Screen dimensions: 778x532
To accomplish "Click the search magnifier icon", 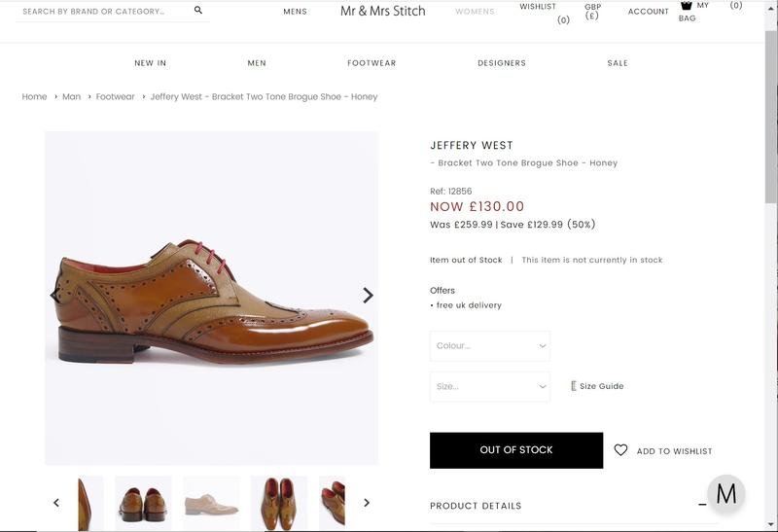I will click(198, 11).
